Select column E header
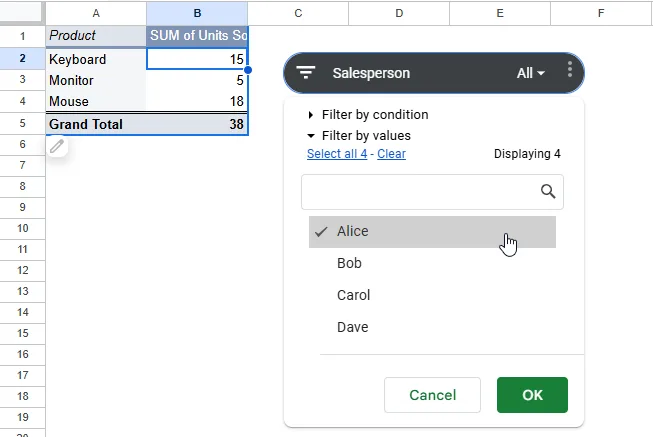The image size is (653, 437). tap(500, 13)
